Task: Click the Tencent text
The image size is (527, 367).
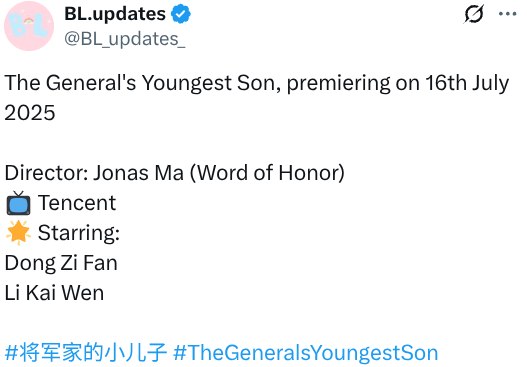Action: 77,203
